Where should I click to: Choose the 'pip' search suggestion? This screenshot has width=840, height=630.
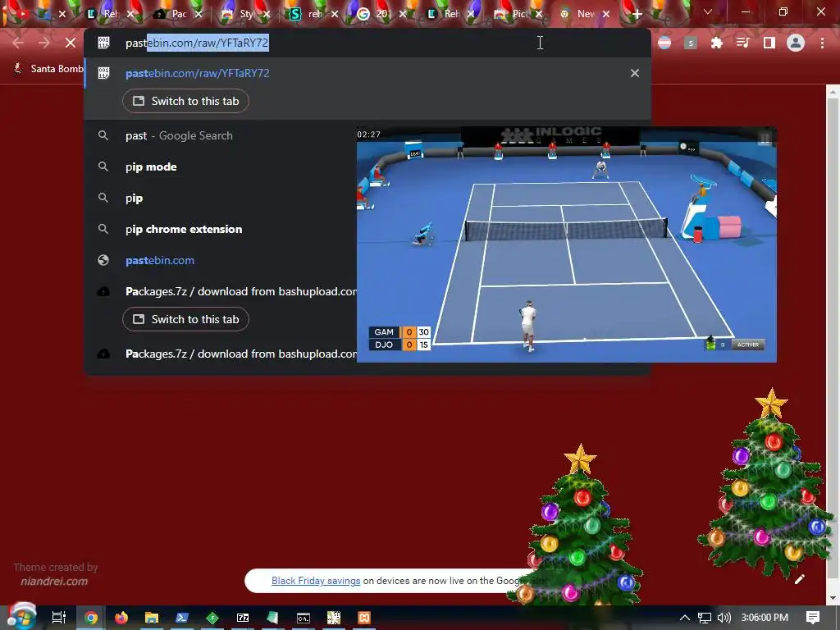tap(134, 199)
